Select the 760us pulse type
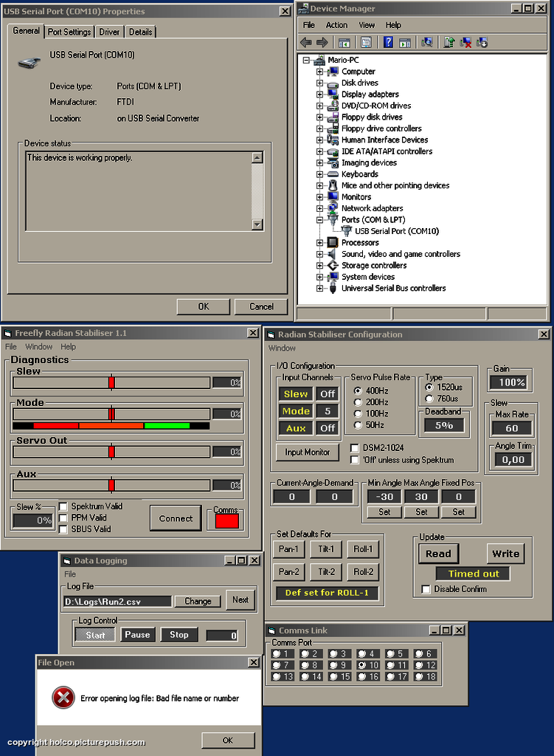This screenshot has height=756, width=554. [429, 399]
